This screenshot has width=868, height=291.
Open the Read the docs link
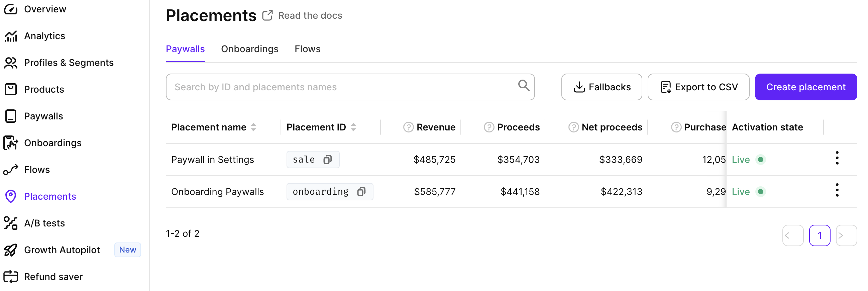tap(310, 15)
